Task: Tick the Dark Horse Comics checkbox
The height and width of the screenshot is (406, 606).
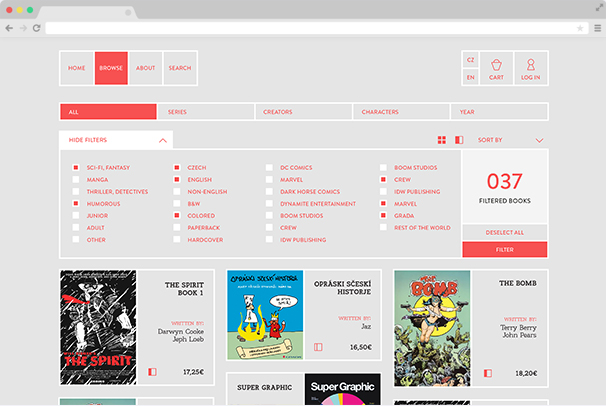Action: (269, 192)
